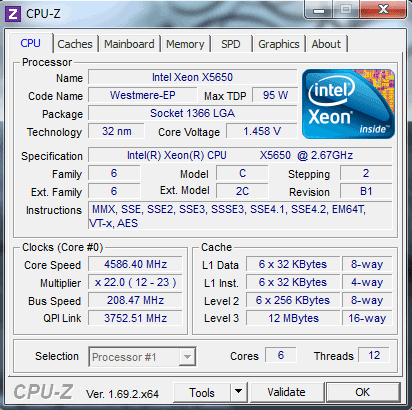This screenshot has width=412, height=410.
Task: Click the Clocks (Core #0) group label
Action: pyautogui.click(x=62, y=247)
